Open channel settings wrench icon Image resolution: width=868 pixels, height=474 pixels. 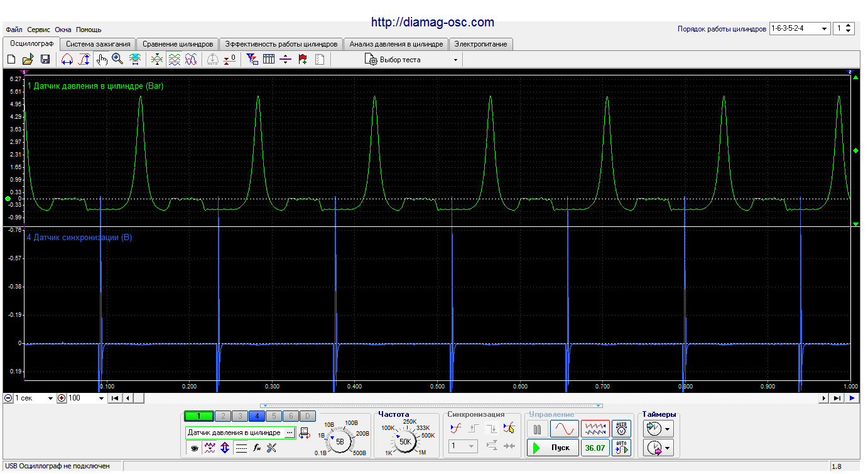pyautogui.click(x=272, y=448)
